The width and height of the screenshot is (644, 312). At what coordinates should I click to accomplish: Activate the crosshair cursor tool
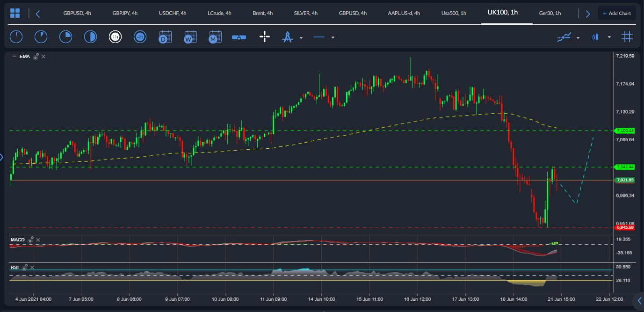coord(265,36)
